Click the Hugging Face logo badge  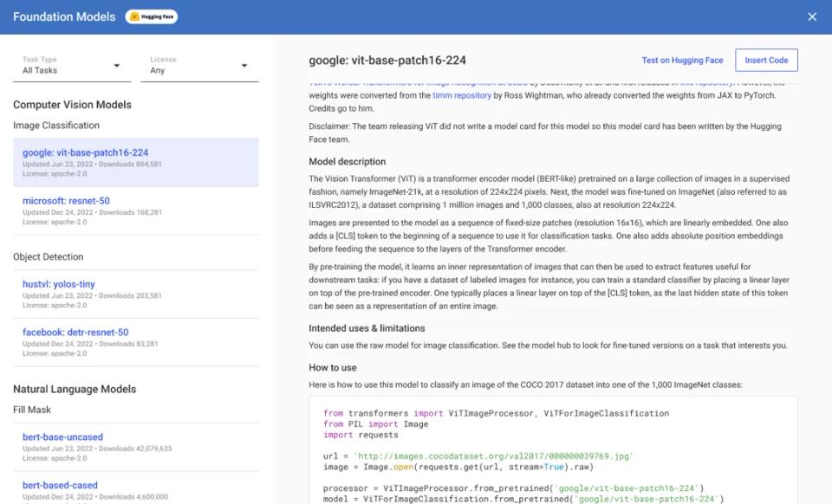pos(151,17)
